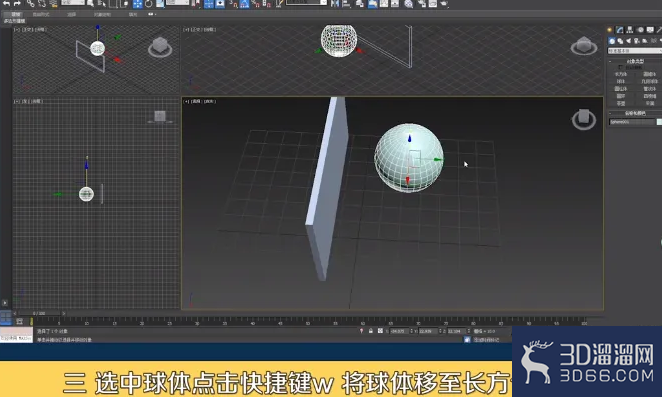662x397 pixels.
Task: Select the Helpers create category
Action: (645, 41)
